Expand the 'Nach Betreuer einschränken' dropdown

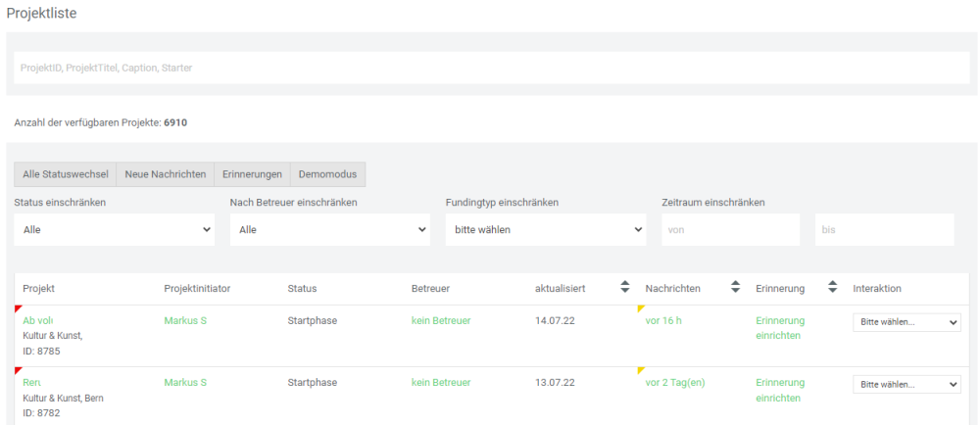tap(329, 229)
